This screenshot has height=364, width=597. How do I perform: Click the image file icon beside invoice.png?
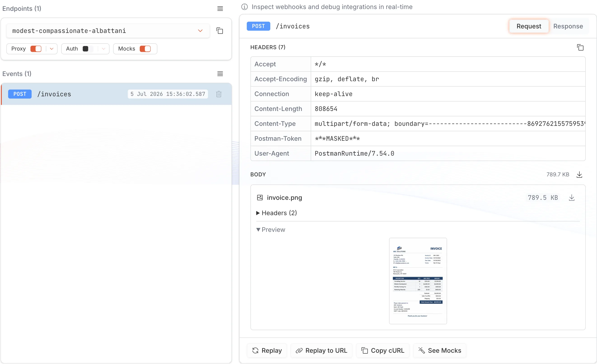click(x=260, y=198)
